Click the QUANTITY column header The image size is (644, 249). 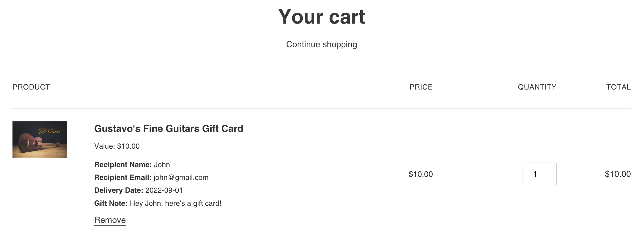[537, 87]
